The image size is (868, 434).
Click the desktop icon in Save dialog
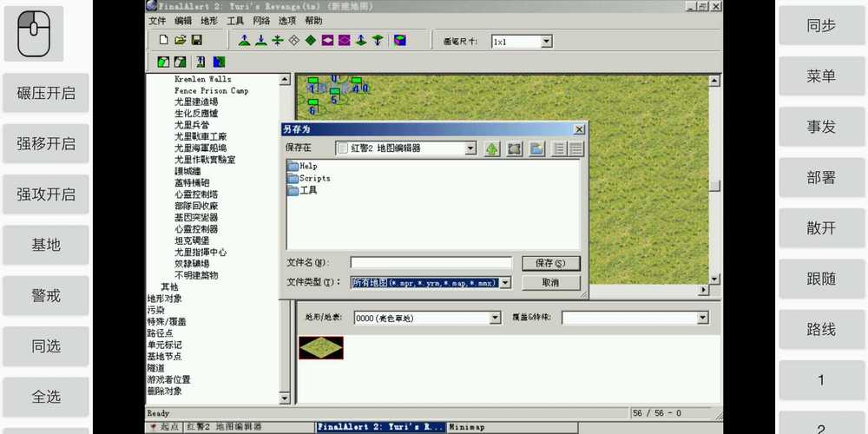coord(514,149)
